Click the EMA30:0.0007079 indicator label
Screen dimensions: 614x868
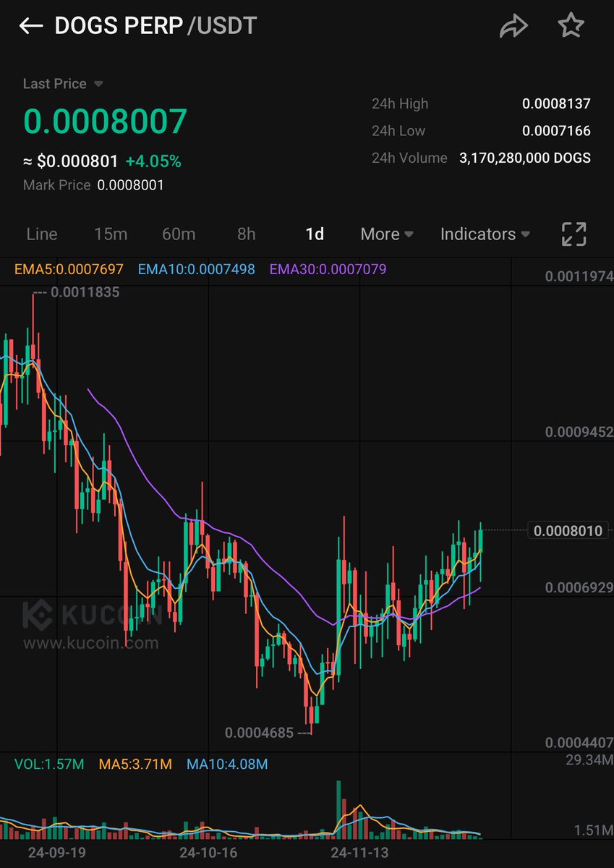pyautogui.click(x=328, y=269)
